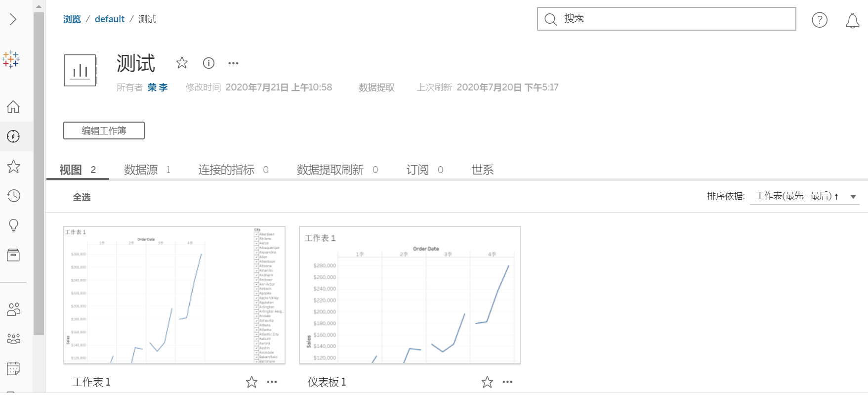
Task: Favorite the 工作表 1 view
Action: [251, 382]
